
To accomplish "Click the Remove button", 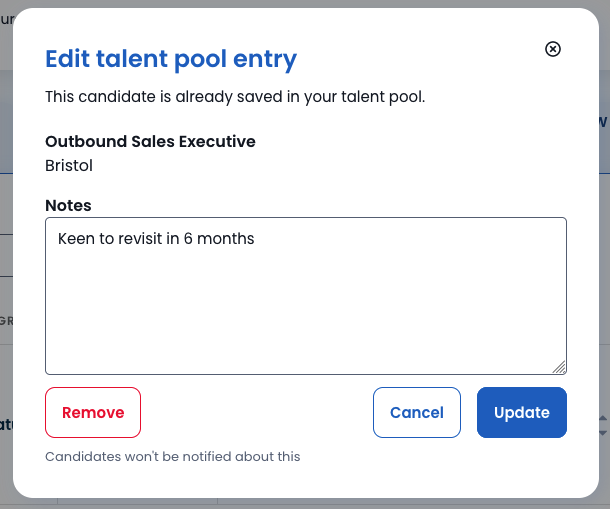I will [93, 412].
